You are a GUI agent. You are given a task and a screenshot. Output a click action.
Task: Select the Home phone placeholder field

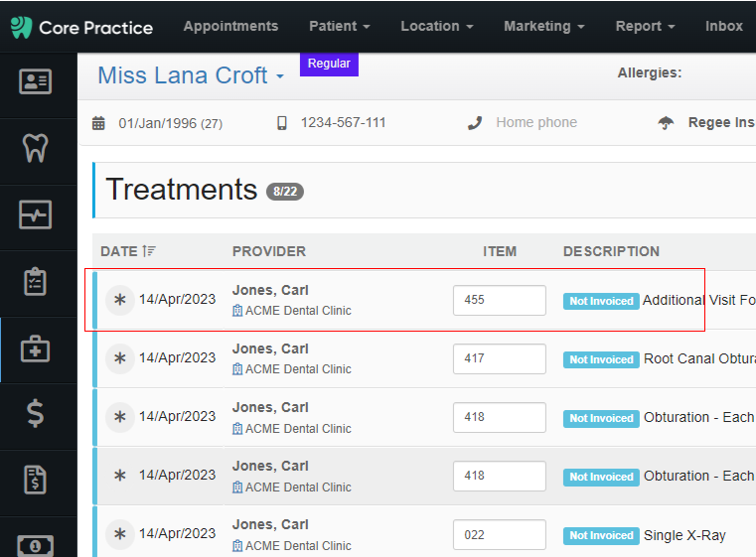tap(536, 122)
